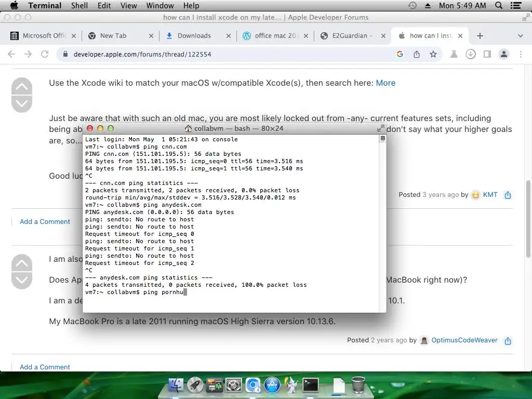Open KMT's user profile link
532x399 pixels.
coord(490,195)
